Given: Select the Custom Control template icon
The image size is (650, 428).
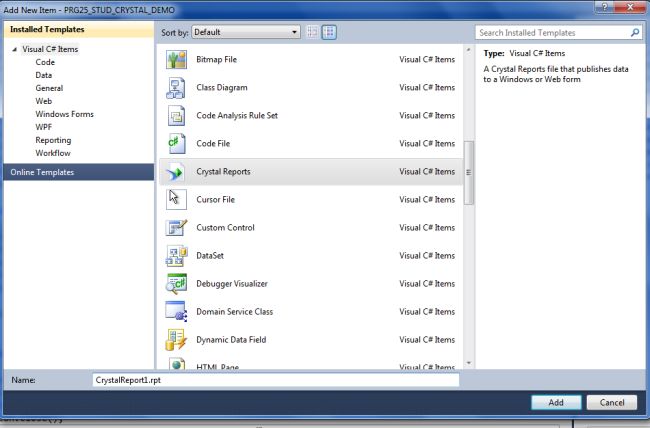Looking at the screenshot, I should (177, 228).
